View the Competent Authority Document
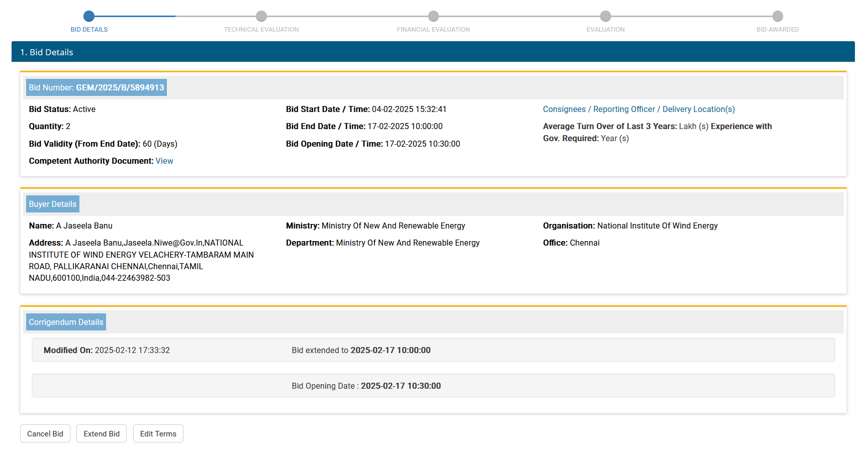Screen dimensions: 868x452 (x=164, y=161)
